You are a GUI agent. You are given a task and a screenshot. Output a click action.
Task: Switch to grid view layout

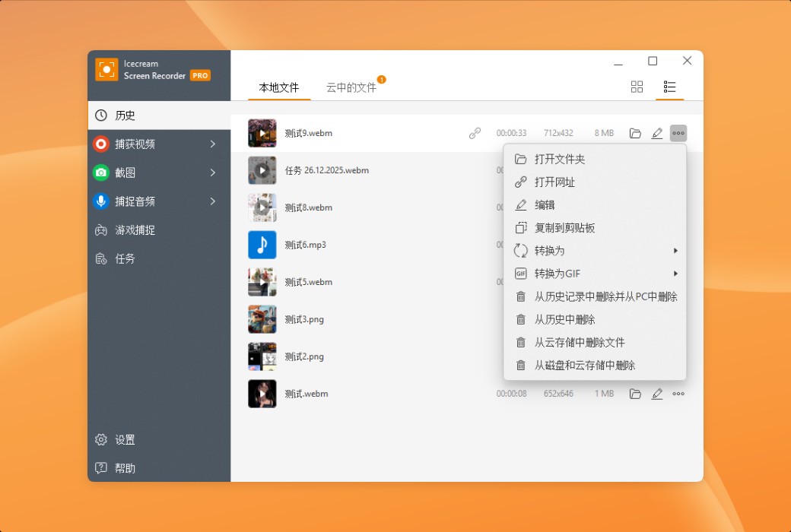tap(637, 87)
